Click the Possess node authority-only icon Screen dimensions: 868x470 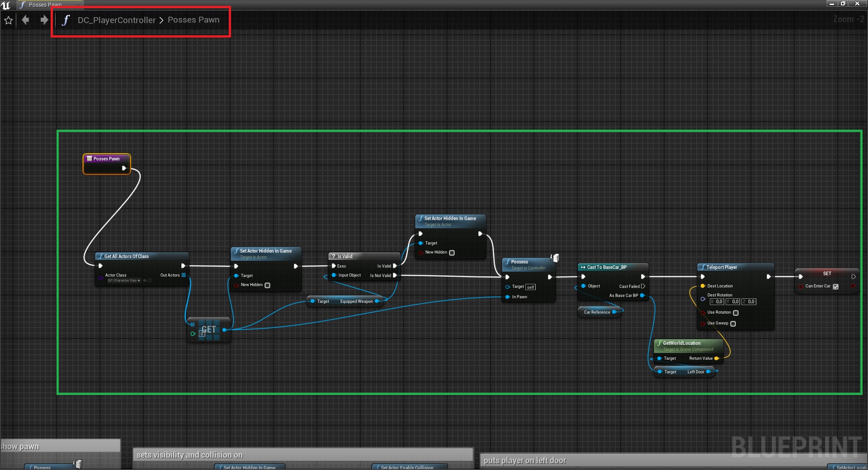pyautogui.click(x=556, y=258)
